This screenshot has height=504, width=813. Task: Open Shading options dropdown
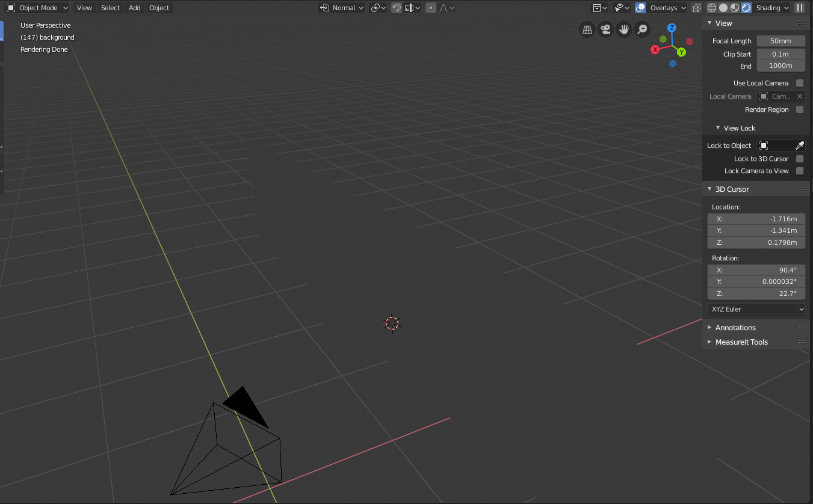[773, 8]
